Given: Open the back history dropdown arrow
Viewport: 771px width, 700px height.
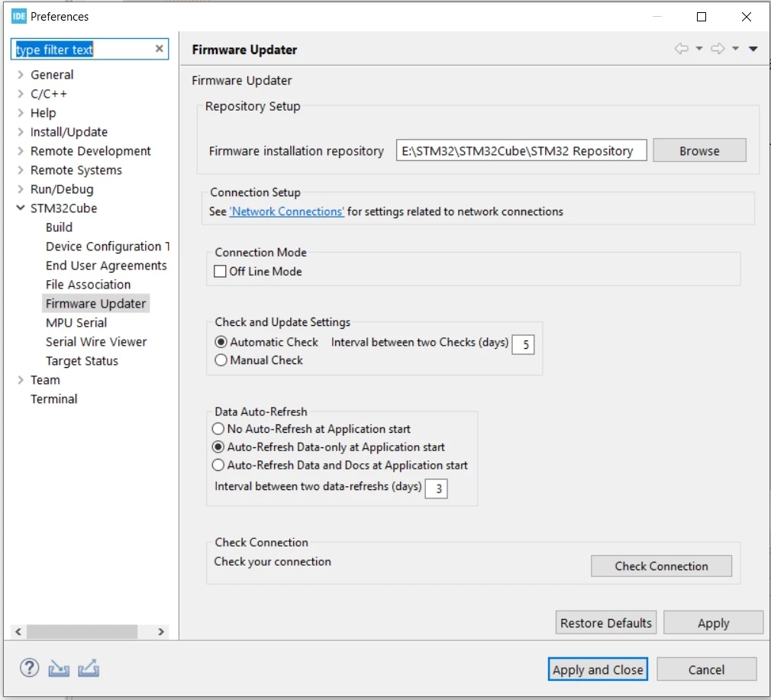Looking at the screenshot, I should point(698,48).
